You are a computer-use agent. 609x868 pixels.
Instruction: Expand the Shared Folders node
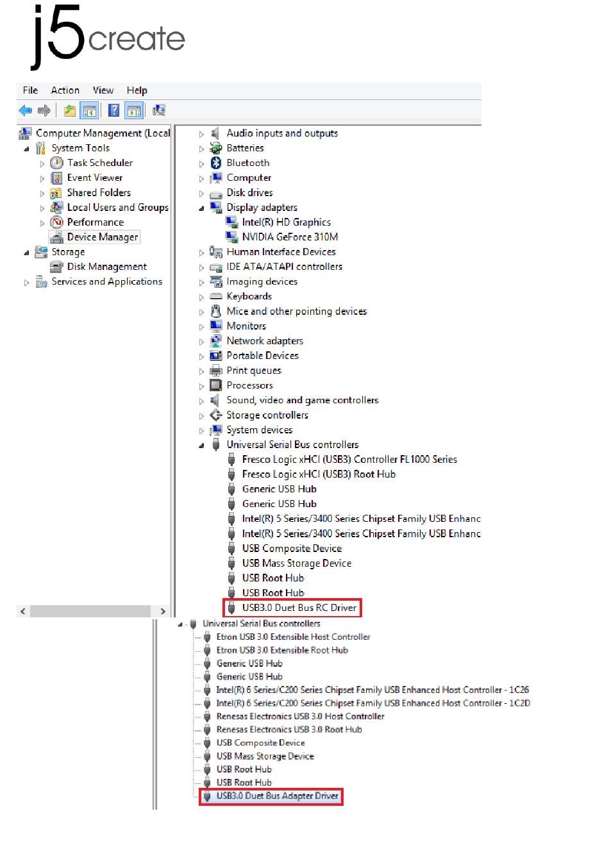pos(42,193)
